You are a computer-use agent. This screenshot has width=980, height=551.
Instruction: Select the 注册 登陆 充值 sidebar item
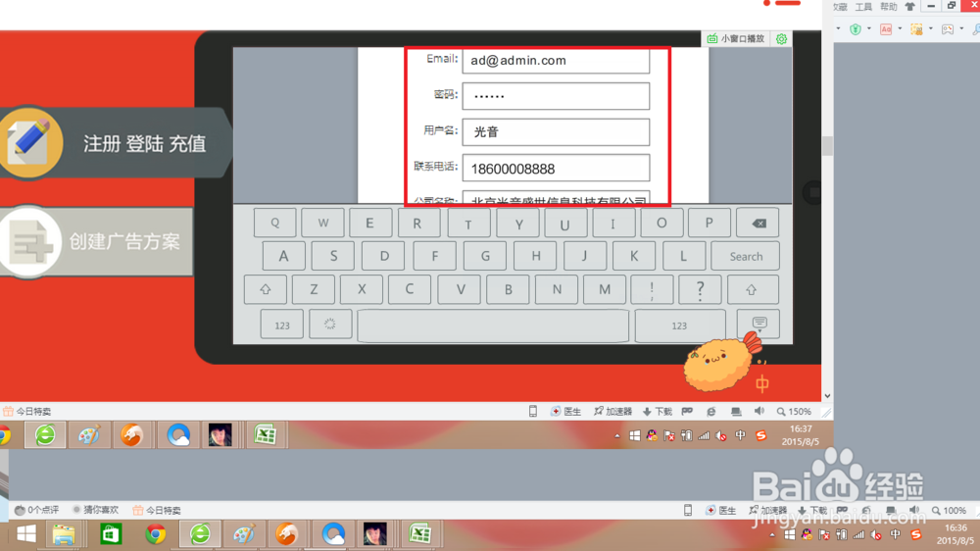tap(116, 143)
